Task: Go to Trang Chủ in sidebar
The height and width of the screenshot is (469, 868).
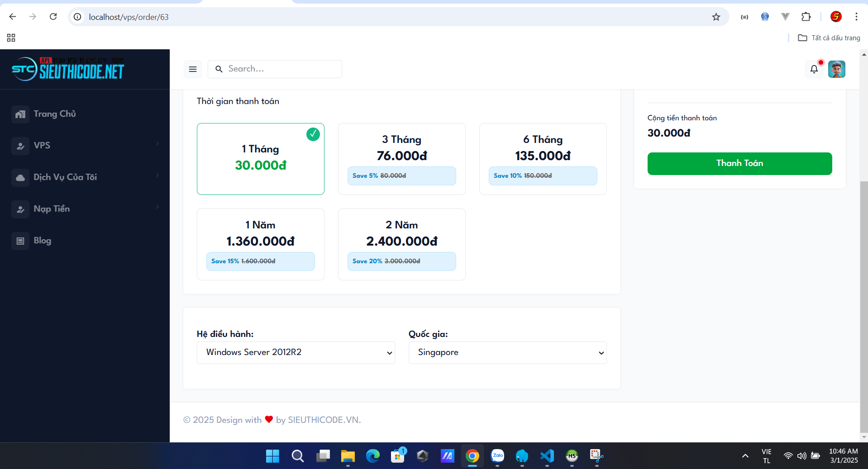Action: [x=54, y=114]
